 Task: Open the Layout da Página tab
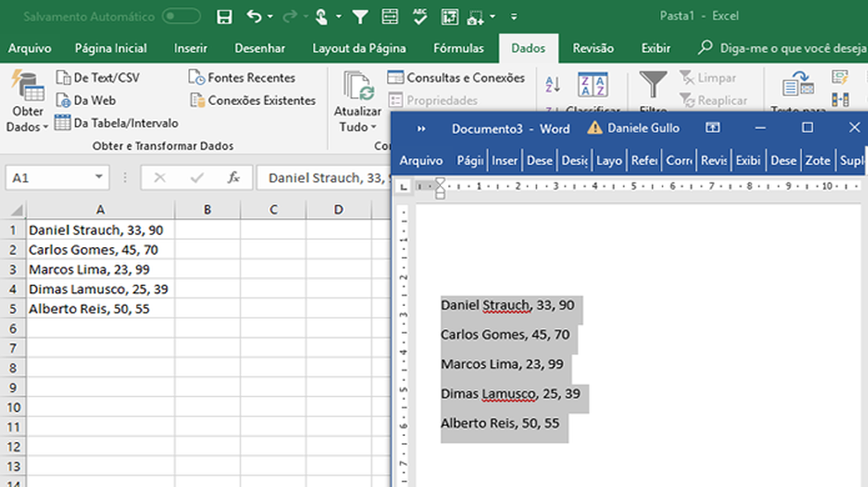pyautogui.click(x=359, y=49)
